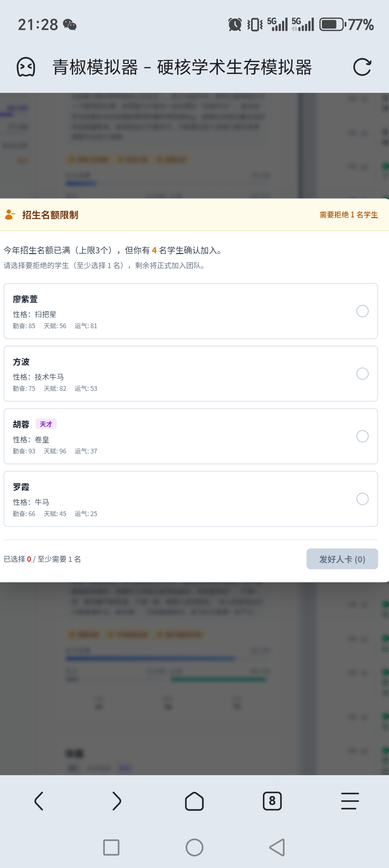Tap the page title 青椒模拟器 in address bar
This screenshot has height=868, width=389.
[182, 67]
